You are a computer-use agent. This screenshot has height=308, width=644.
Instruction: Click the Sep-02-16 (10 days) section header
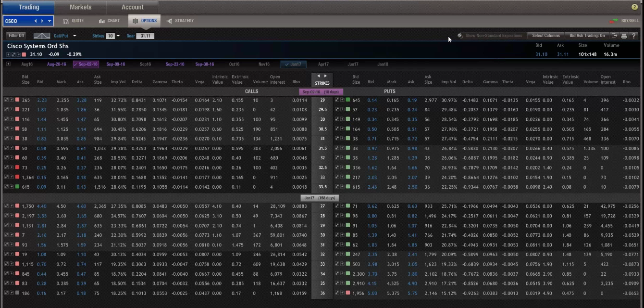321,91
